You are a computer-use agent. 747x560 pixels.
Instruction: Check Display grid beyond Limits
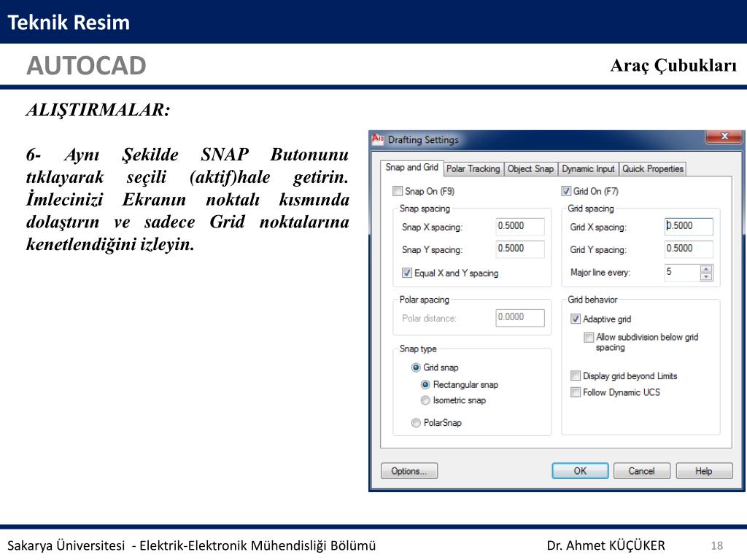point(576,376)
